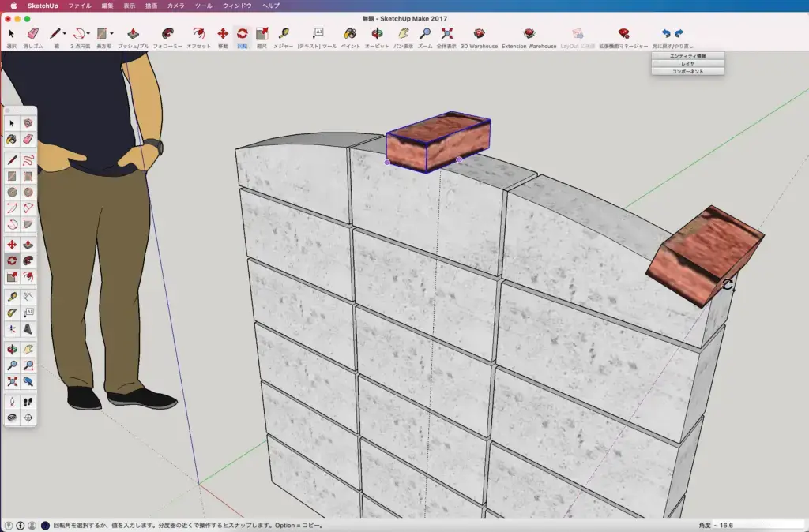The height and width of the screenshot is (532, 809).
Task: Open the カメラ menu
Action: click(x=176, y=6)
